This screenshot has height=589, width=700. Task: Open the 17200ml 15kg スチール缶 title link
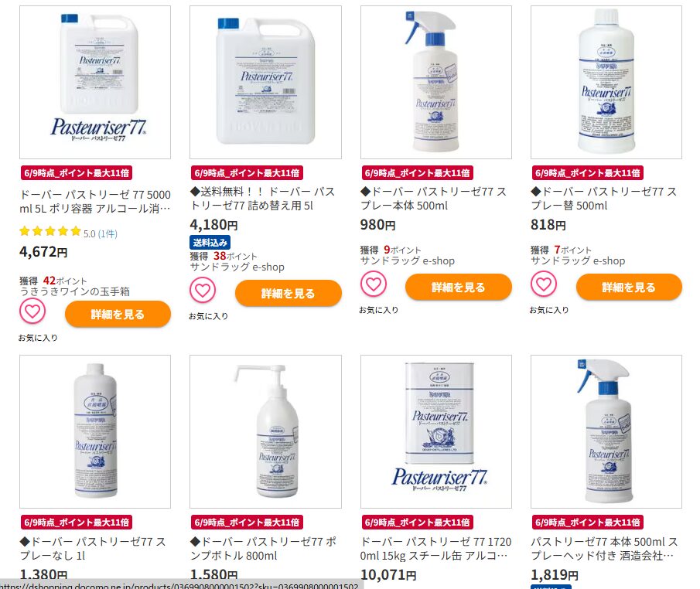435,548
